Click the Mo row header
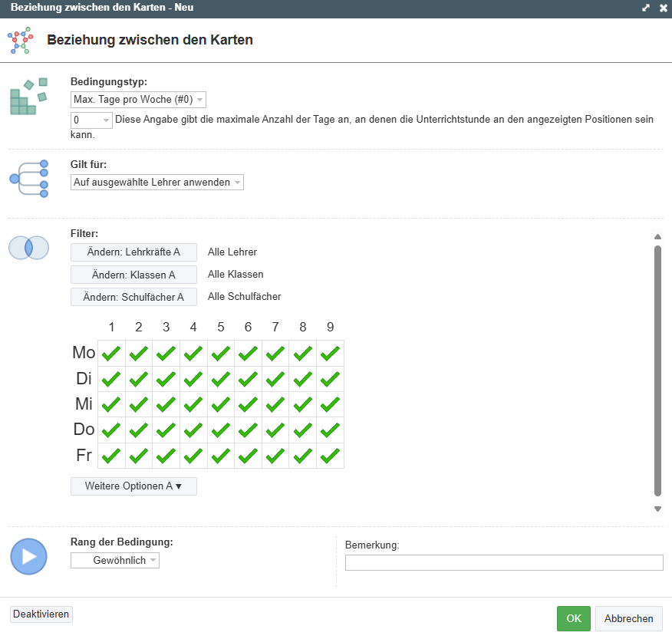Screen dimensions: 672x639 pos(84,353)
